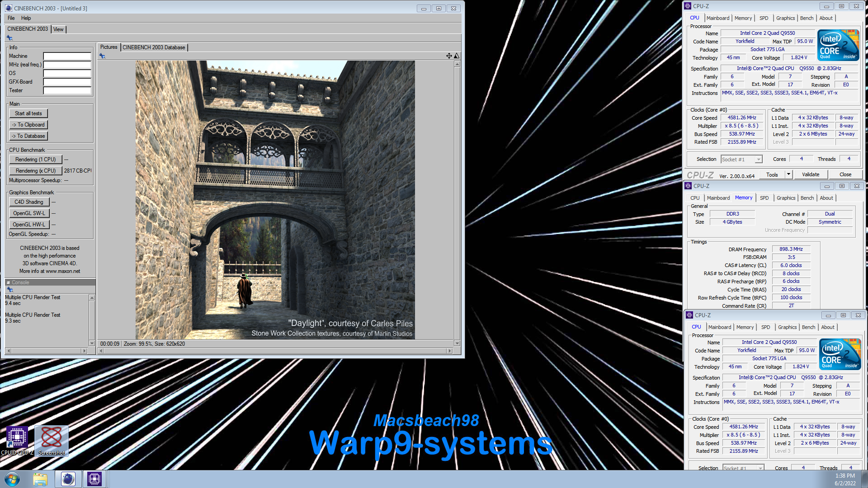
Task: Collapse the Console panel using its header icon
Action: [x=8, y=282]
